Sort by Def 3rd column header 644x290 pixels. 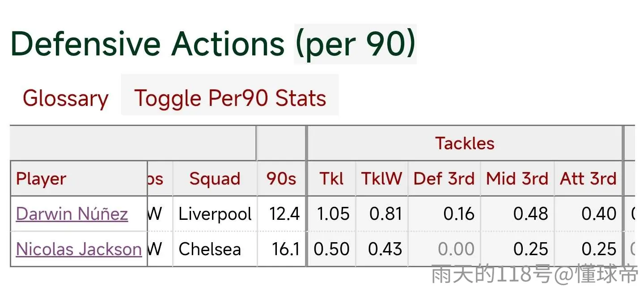coord(444,179)
